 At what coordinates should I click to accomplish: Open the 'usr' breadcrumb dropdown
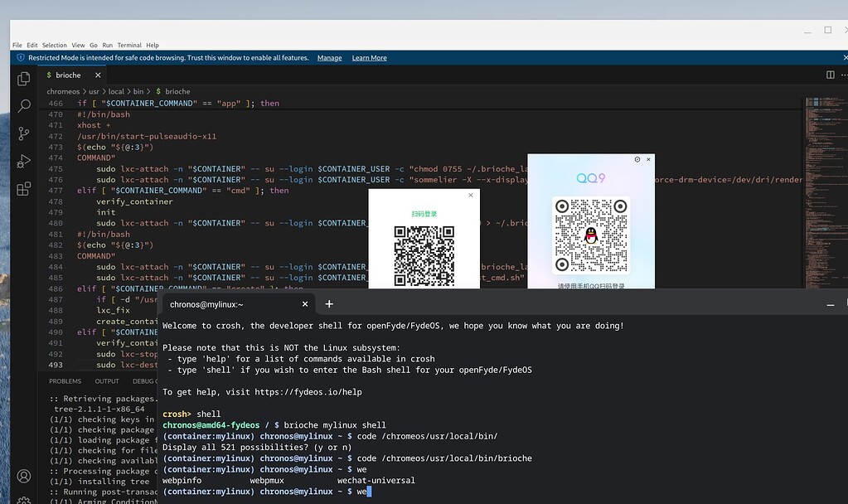(x=94, y=91)
